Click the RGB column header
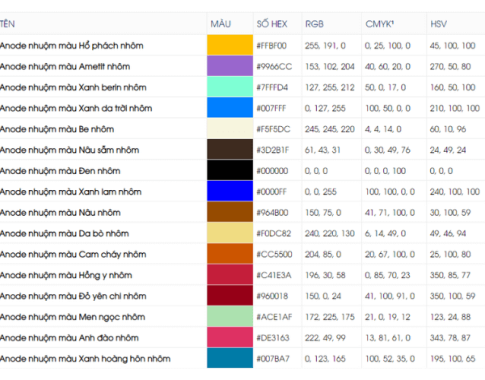 (x=314, y=24)
